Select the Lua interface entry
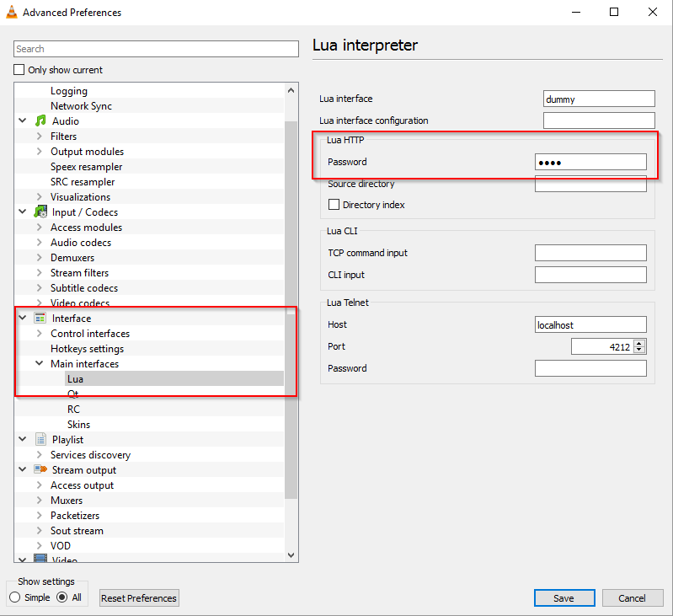Image resolution: width=673 pixels, height=616 pixels. [x=75, y=379]
